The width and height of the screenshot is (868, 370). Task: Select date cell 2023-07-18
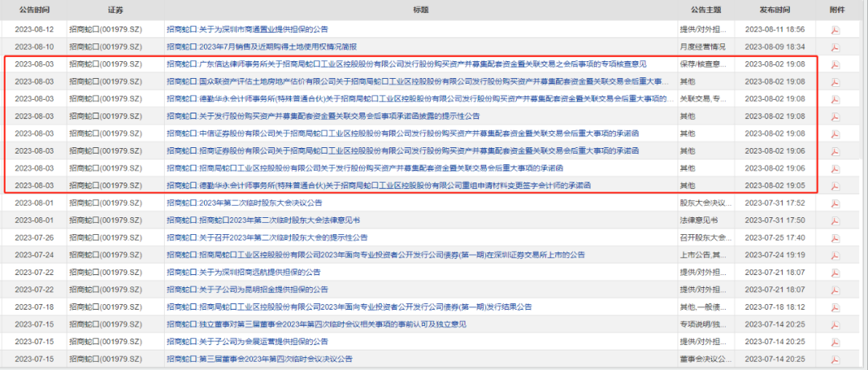click(x=35, y=306)
